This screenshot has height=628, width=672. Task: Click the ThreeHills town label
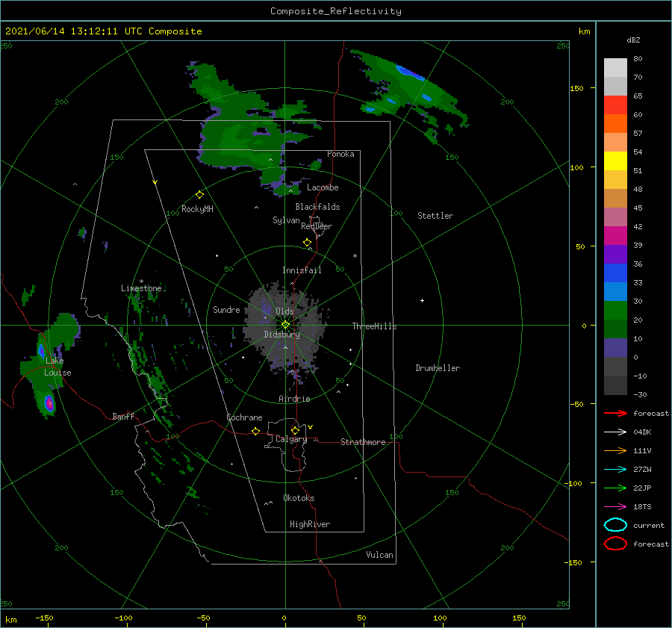375,326
